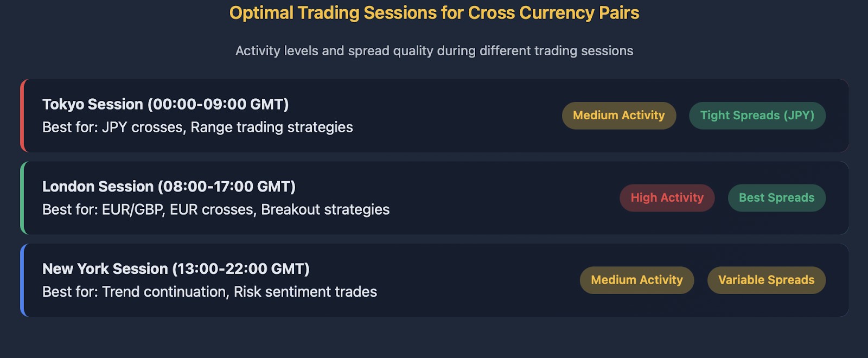Click New York's trend continuation description
The width and height of the screenshot is (868, 358).
pyautogui.click(x=209, y=292)
